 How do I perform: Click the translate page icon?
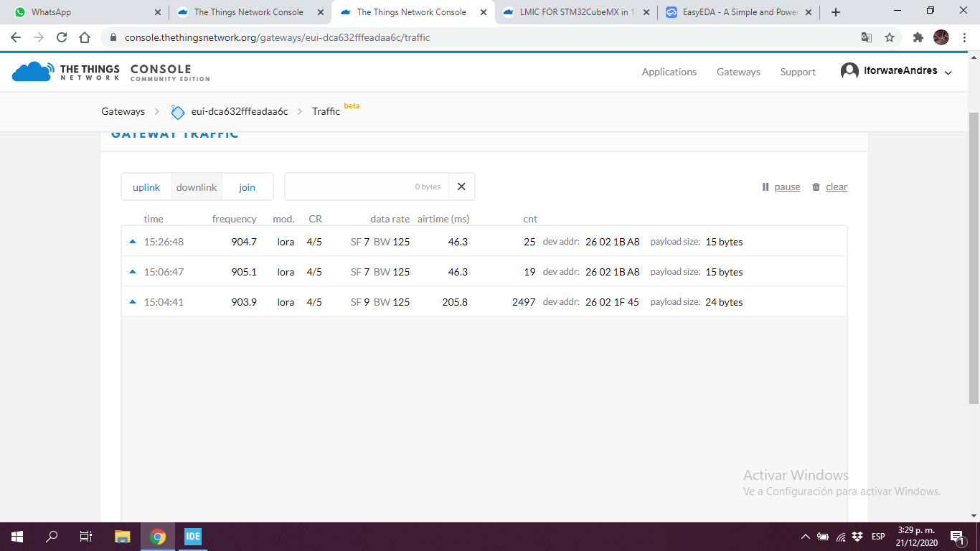(867, 37)
